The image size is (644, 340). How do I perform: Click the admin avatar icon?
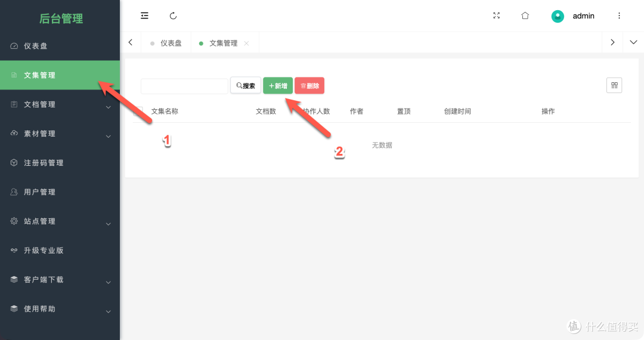pos(558,16)
